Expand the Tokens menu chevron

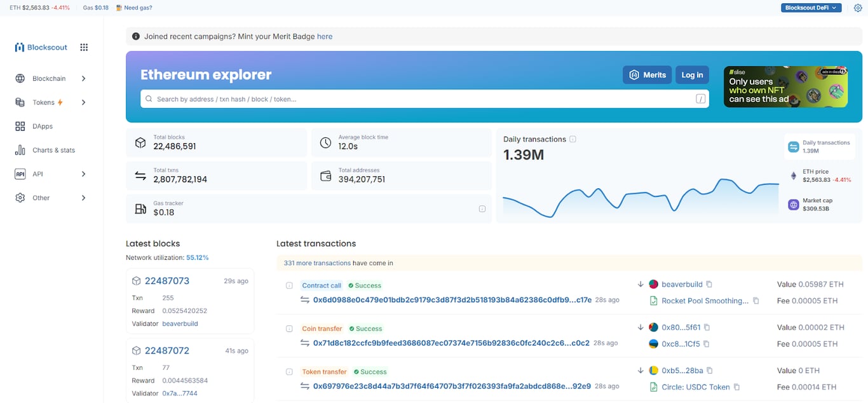coord(83,102)
